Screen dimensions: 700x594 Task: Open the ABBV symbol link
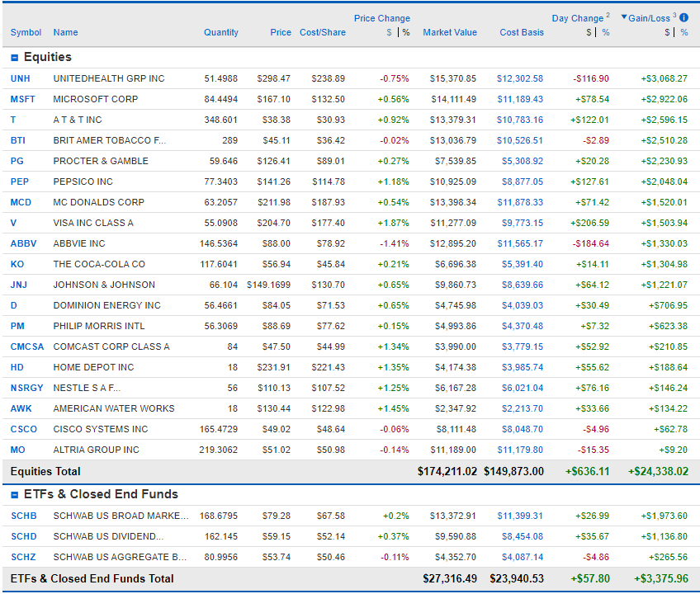point(24,243)
